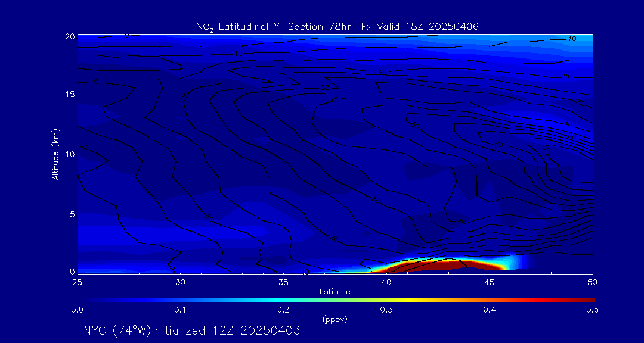Click latitude axis tick label 30
644x343 pixels.
(180, 282)
